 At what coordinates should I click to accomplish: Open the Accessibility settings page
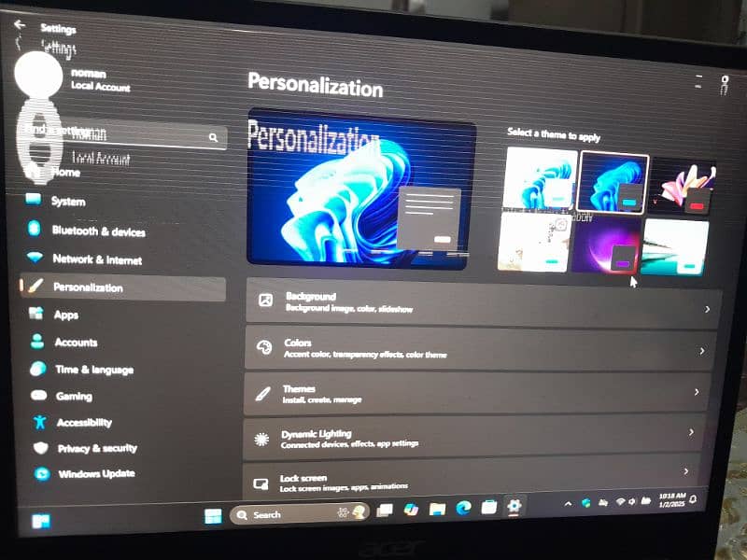pos(83,423)
